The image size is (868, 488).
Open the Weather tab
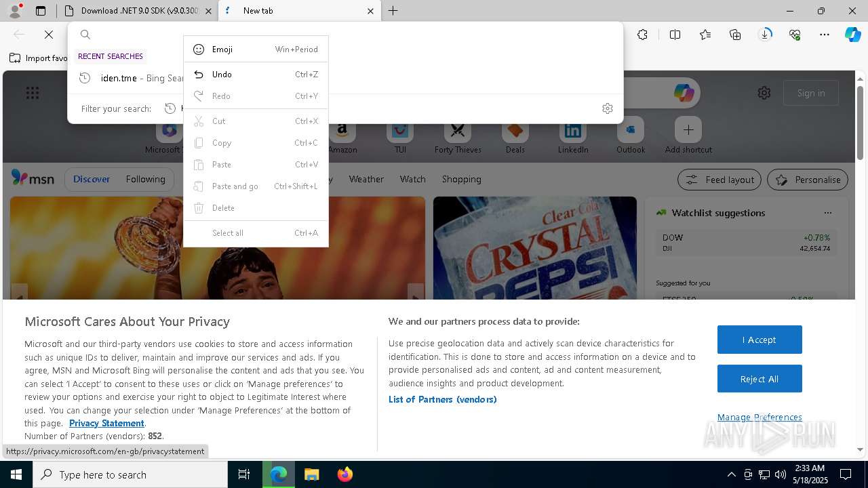coord(366,179)
